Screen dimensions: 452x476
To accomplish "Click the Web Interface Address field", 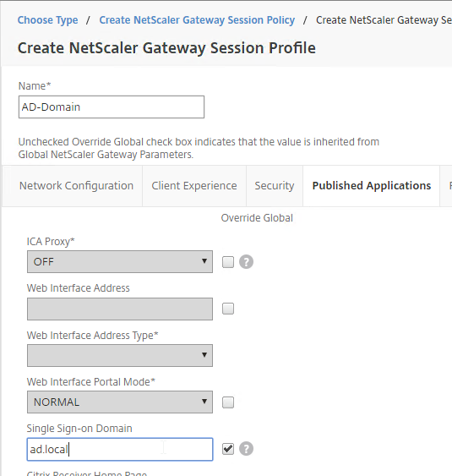I will [x=120, y=309].
